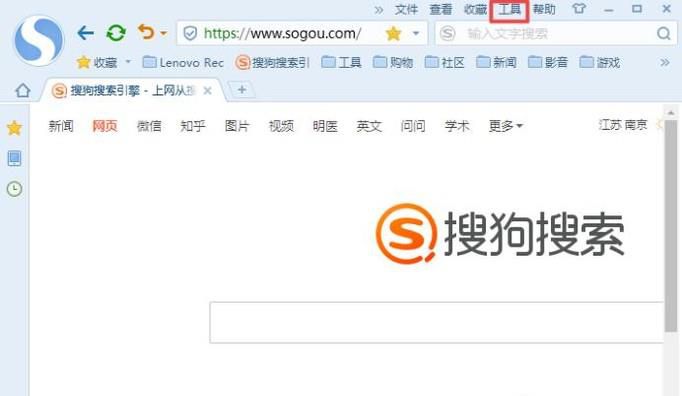Open the 文件 menu
This screenshot has width=682, height=396.
(406, 9)
